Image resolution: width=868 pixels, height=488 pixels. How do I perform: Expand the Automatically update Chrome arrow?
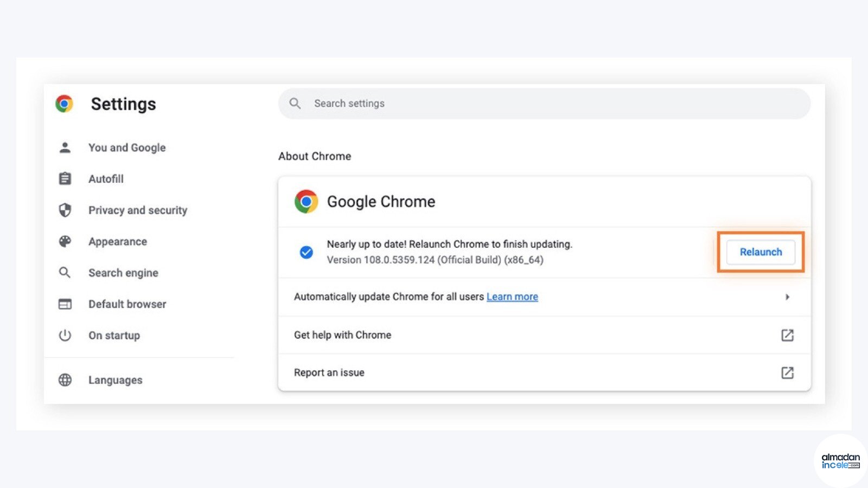pyautogui.click(x=787, y=297)
